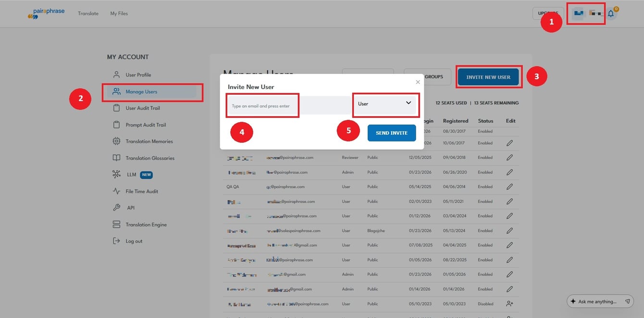The height and width of the screenshot is (318, 644).
Task: Click the email input field
Action: coord(289,105)
